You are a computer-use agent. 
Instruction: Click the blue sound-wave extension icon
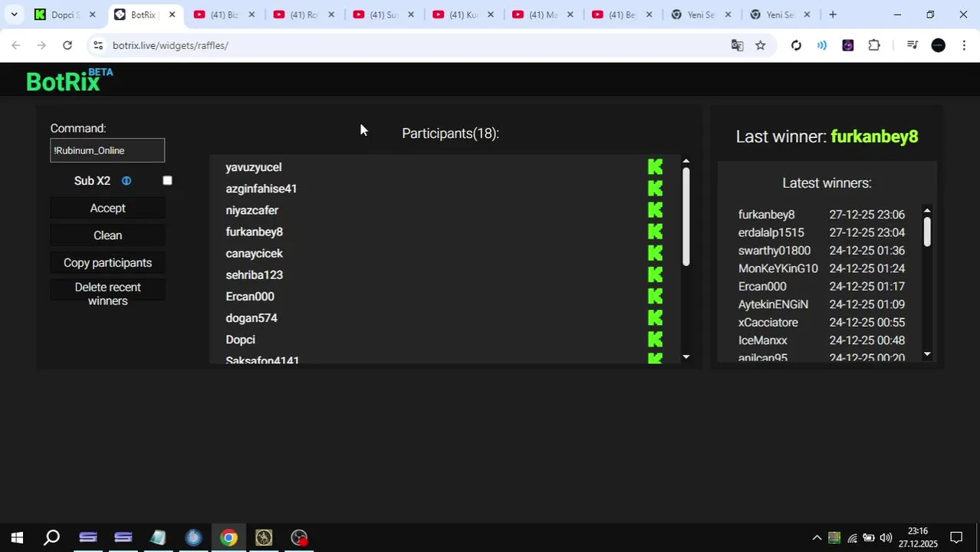point(821,45)
